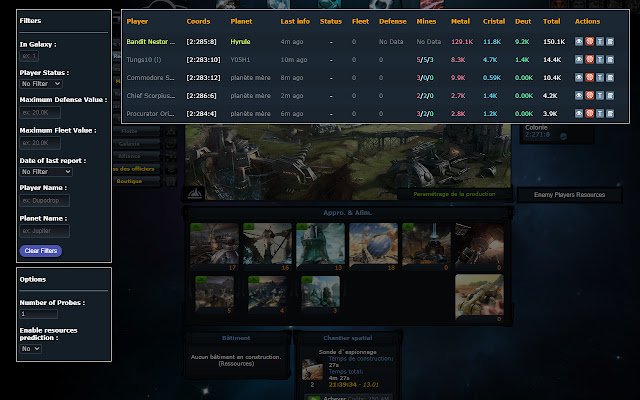This screenshot has height=400, width=640.
Task: Open the Enable resources prediction dropdown
Action: (31, 349)
